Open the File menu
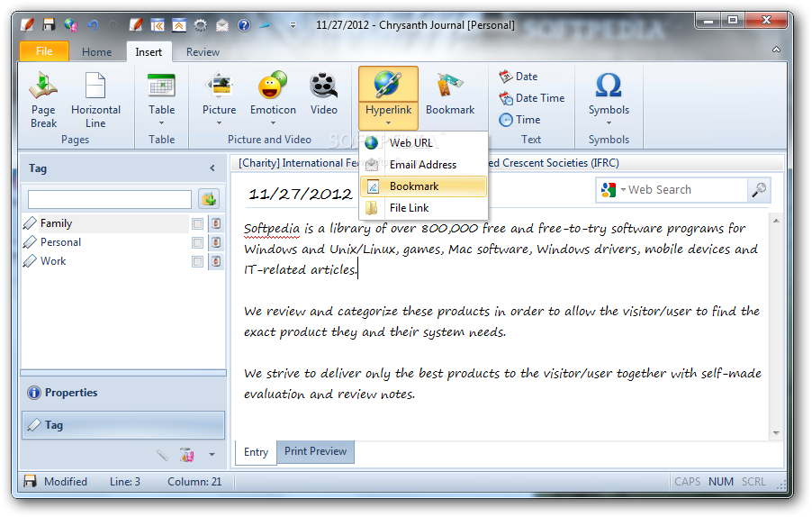 pos(44,51)
